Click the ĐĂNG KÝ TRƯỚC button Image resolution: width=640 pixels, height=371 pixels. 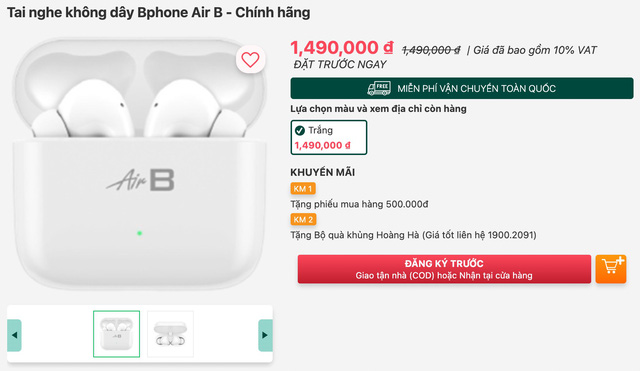[444, 269]
